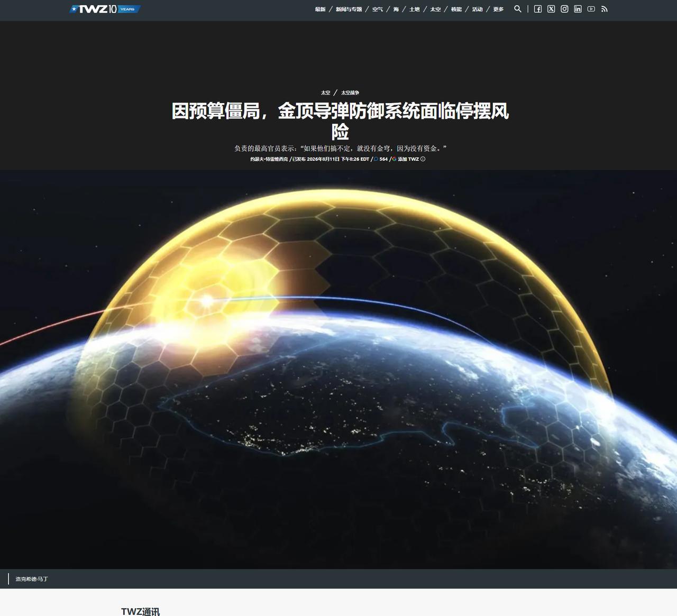Open the 新闻与专题 nav menu item
The height and width of the screenshot is (616, 677).
pos(349,10)
